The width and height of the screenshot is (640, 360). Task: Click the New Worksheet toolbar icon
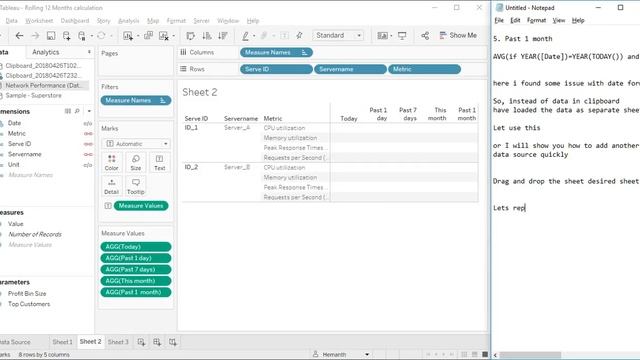click(x=128, y=36)
